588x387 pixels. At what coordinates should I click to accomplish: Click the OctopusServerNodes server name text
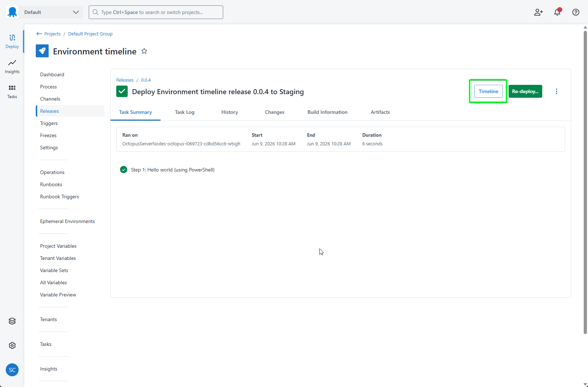point(181,144)
